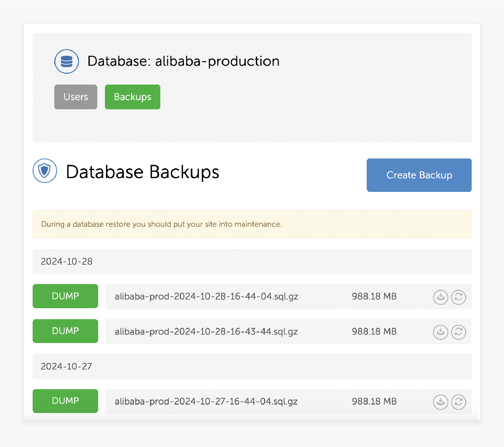Viewport: 504px width, 447px height.
Task: Click the maintenance warning notice text
Action: [161, 224]
